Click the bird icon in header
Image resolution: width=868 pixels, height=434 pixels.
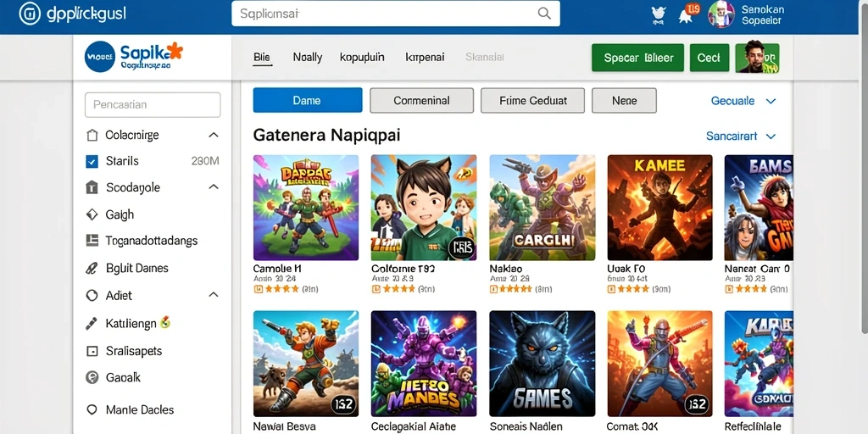click(x=659, y=15)
